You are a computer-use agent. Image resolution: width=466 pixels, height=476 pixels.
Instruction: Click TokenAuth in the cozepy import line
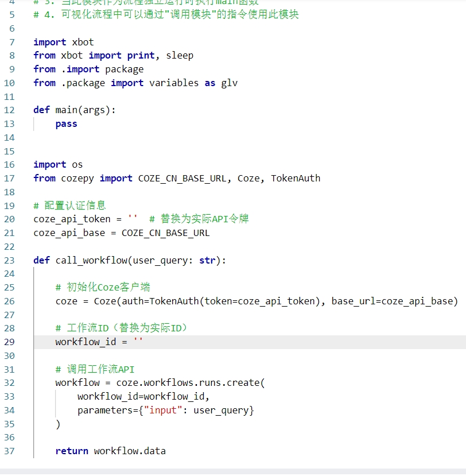296,178
